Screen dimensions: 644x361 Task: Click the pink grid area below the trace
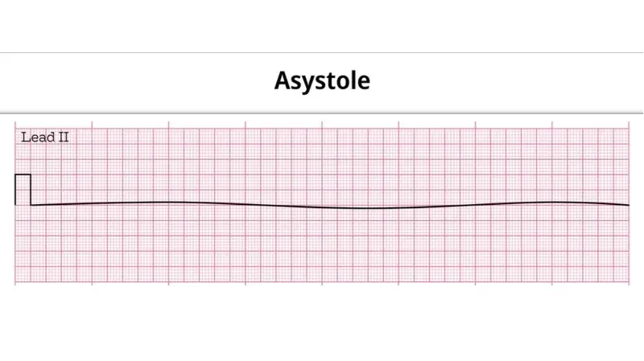pos(322,246)
